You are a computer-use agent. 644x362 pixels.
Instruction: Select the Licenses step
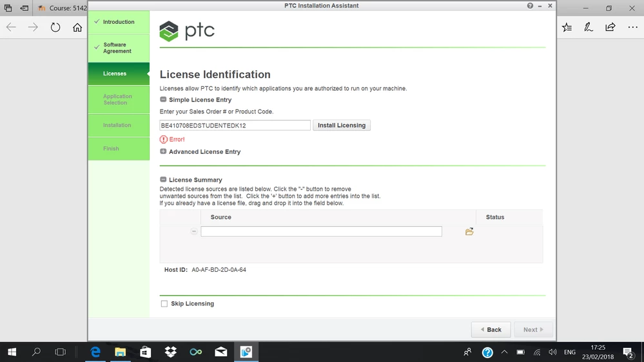(x=119, y=73)
